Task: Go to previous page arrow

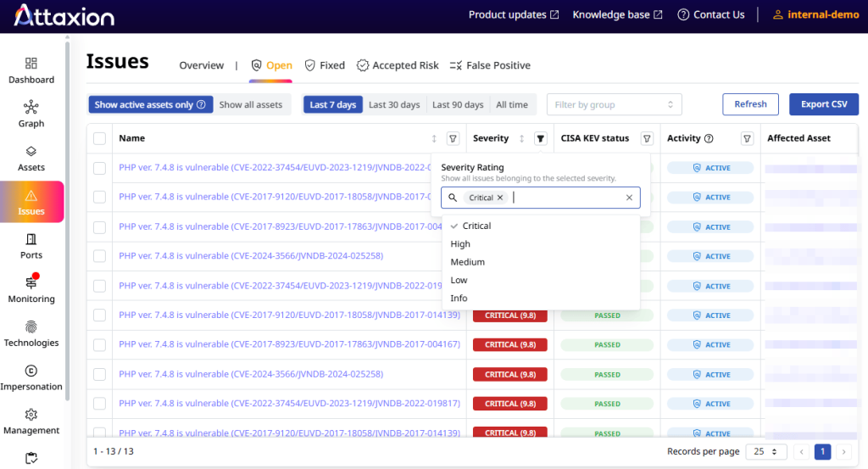Action: point(801,452)
